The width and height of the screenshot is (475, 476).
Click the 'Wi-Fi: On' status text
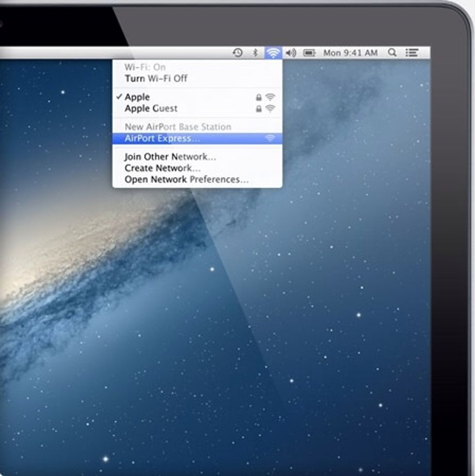click(145, 67)
